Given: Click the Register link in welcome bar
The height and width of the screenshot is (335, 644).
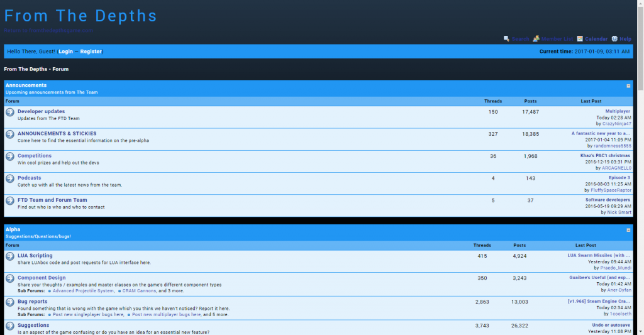Looking at the screenshot, I should (91, 52).
